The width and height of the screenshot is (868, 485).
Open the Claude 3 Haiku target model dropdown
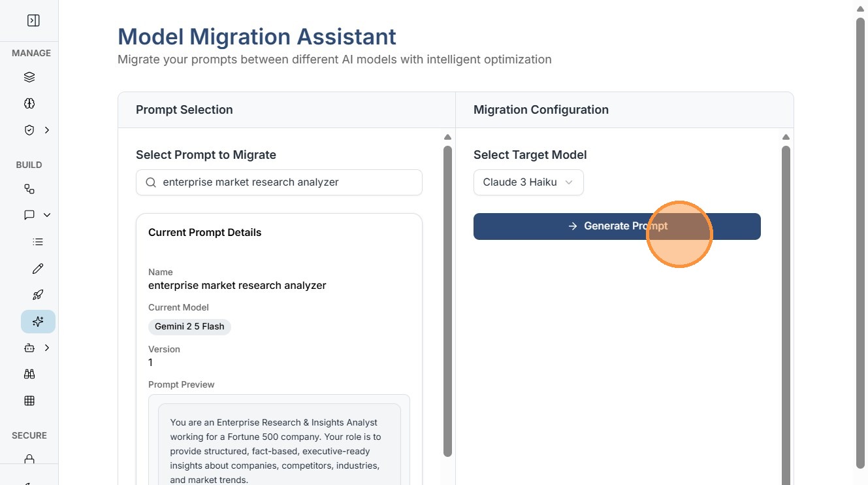pos(528,182)
